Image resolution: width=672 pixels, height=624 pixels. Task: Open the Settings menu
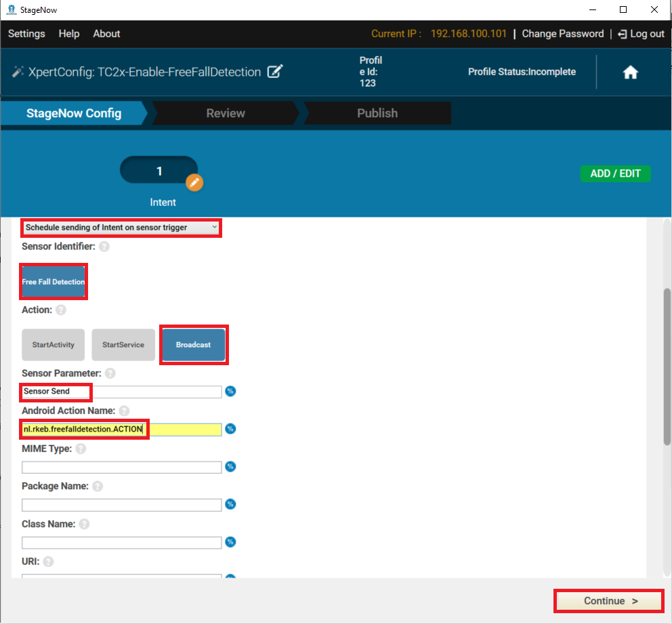26,34
